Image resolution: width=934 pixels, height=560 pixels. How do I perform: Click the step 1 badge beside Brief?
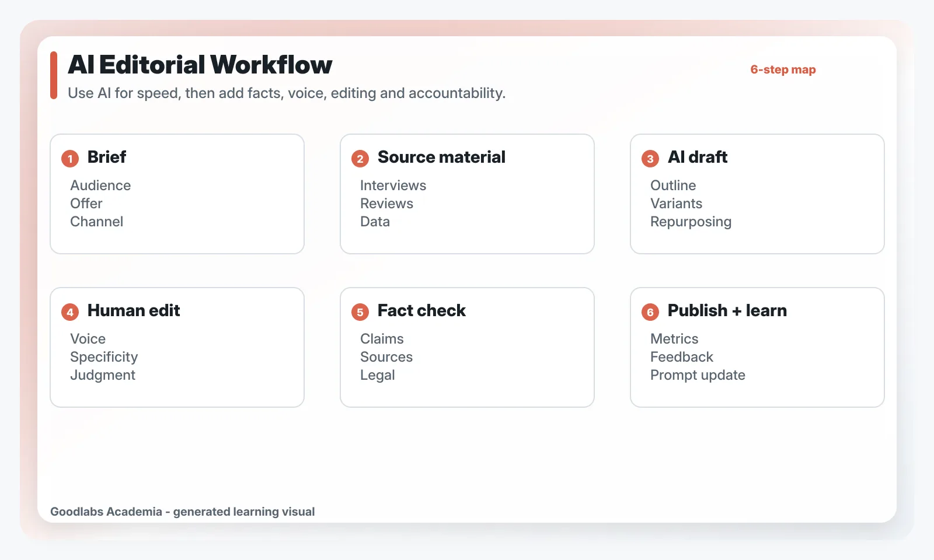point(70,159)
